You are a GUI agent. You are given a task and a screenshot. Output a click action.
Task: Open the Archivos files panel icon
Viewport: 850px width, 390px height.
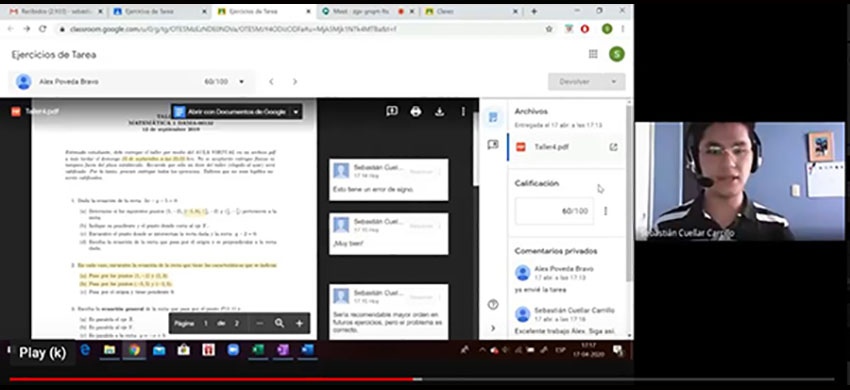(x=493, y=117)
